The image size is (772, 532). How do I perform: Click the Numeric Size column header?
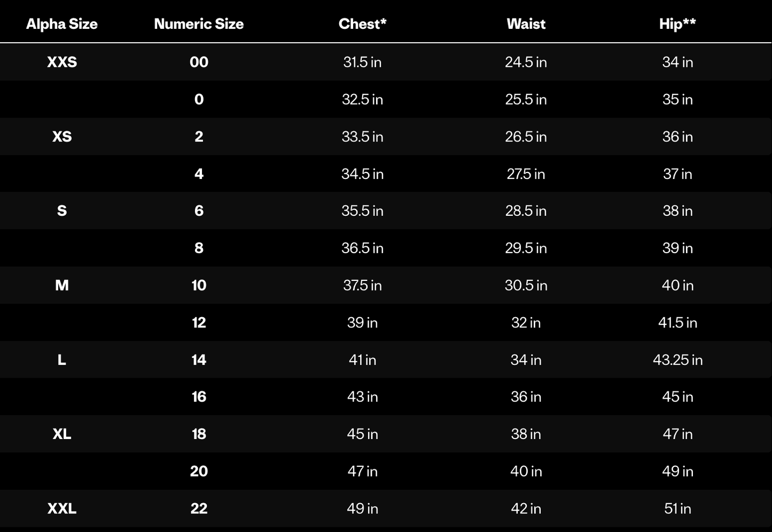point(199,24)
